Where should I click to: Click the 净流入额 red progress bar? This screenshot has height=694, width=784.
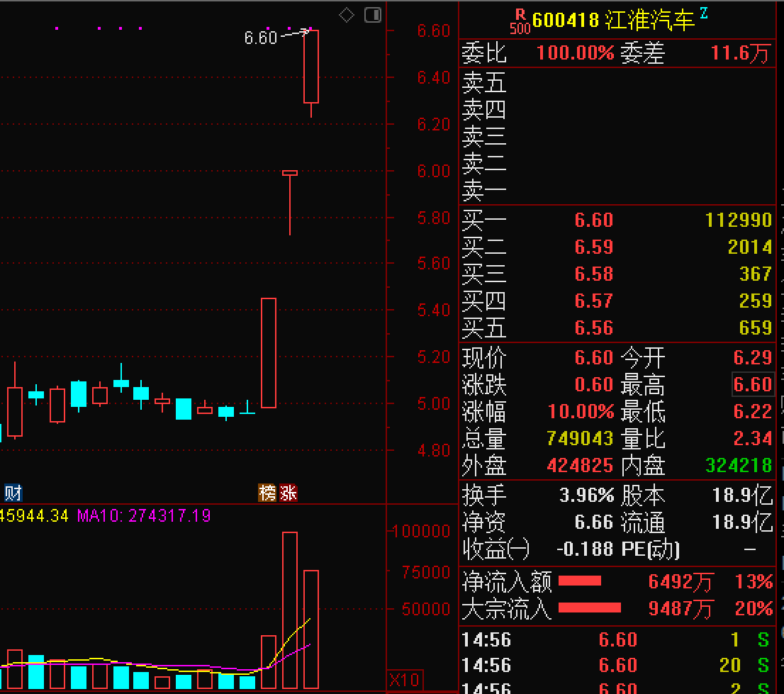click(x=580, y=581)
